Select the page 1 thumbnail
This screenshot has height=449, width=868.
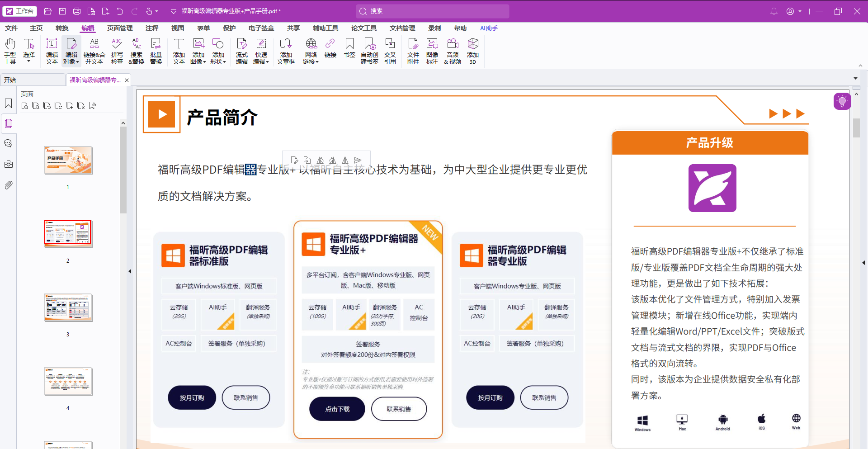(x=68, y=160)
